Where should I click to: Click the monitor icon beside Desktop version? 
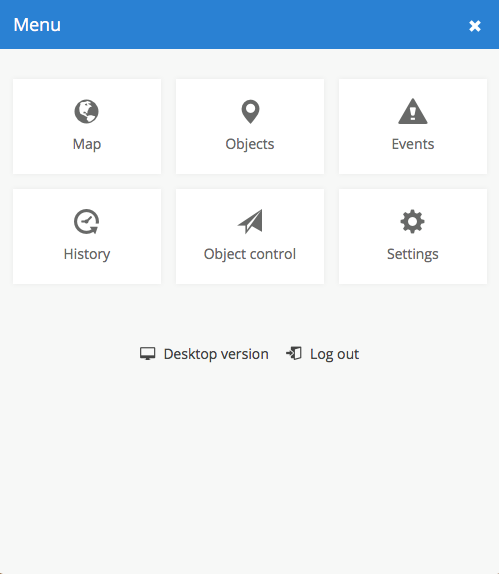point(148,354)
